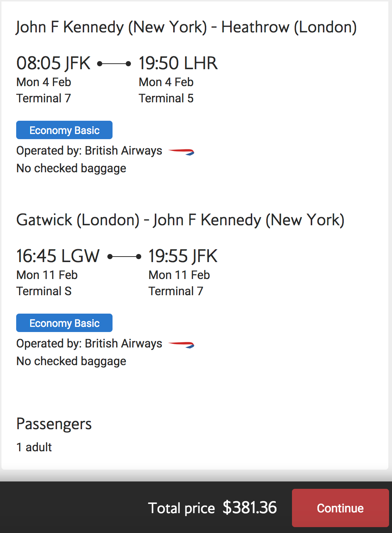Screen dimensions: 392x533
Task: Click the New York to Heathrow route heading
Action: (x=186, y=27)
